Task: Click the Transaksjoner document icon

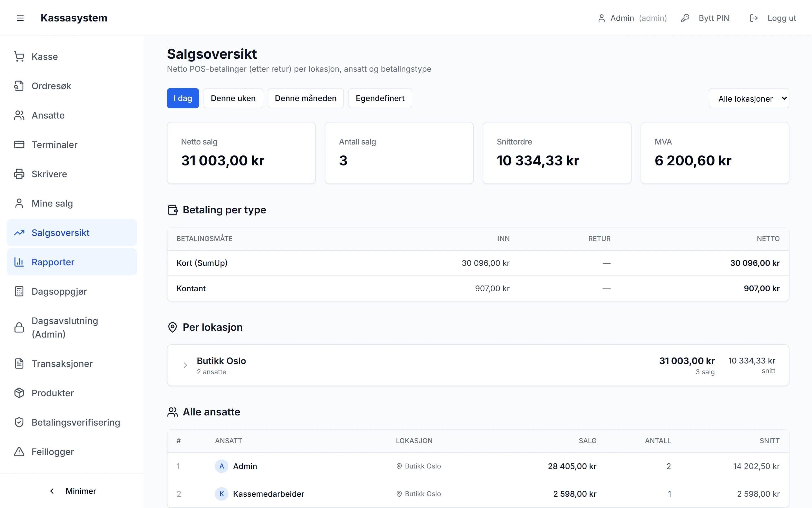Action: click(19, 364)
